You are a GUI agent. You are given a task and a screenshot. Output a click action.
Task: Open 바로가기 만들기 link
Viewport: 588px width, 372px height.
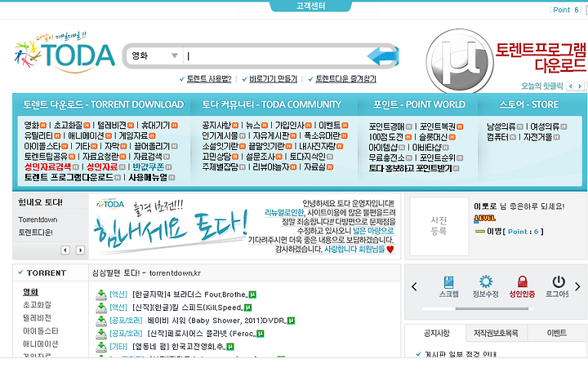[273, 79]
